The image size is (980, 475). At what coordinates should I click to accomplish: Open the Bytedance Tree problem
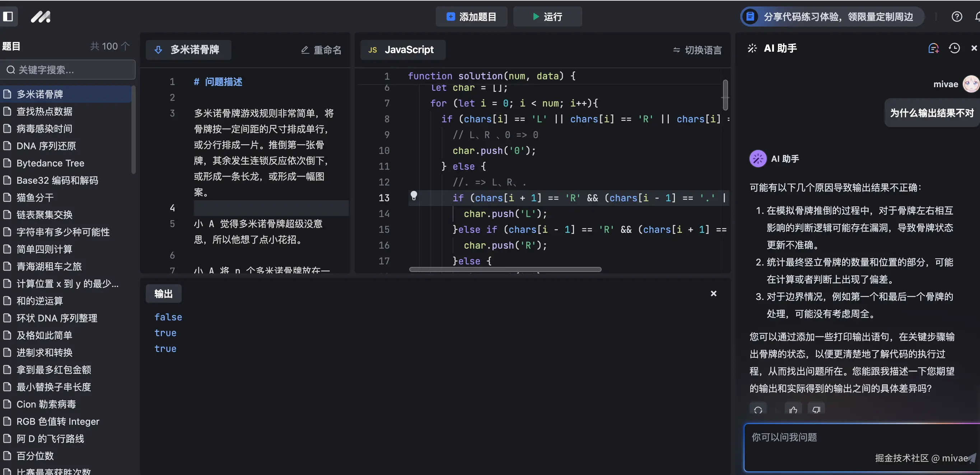[50, 163]
